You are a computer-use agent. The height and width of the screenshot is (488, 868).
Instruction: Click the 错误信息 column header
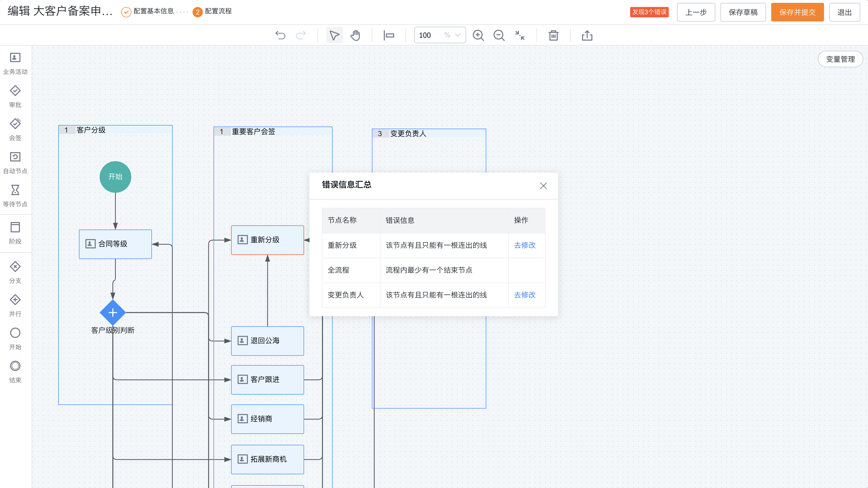point(444,220)
